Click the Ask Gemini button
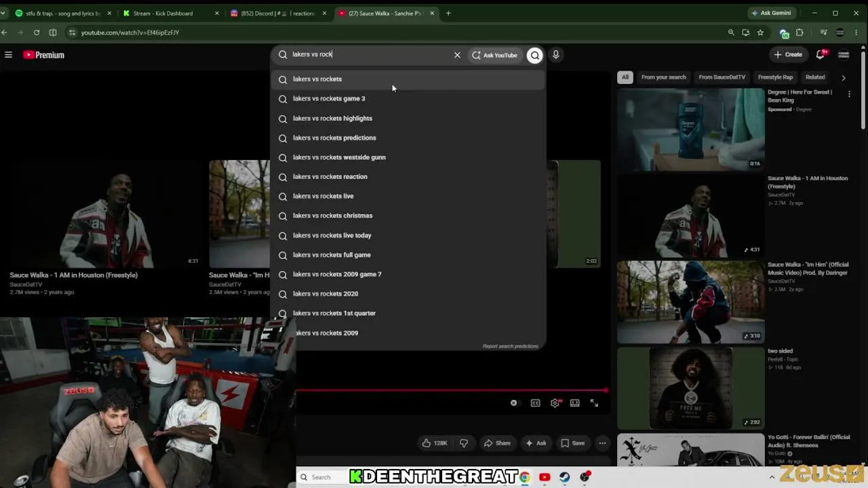 pyautogui.click(x=771, y=13)
